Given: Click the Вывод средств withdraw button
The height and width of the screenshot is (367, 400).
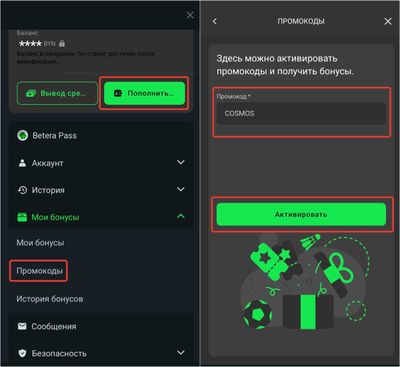Looking at the screenshot, I should 57,94.
